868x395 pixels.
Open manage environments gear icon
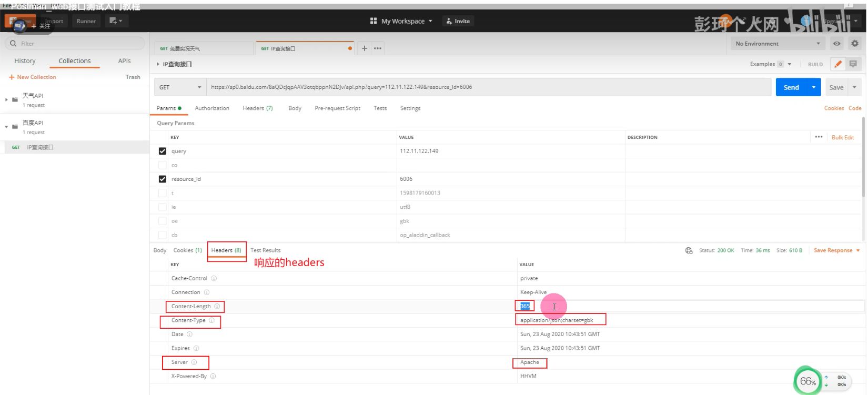(x=855, y=44)
